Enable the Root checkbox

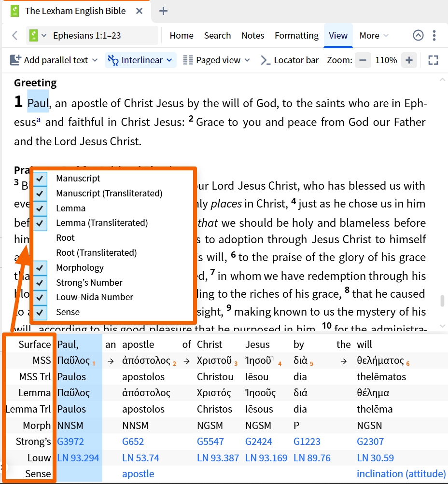pyautogui.click(x=41, y=238)
